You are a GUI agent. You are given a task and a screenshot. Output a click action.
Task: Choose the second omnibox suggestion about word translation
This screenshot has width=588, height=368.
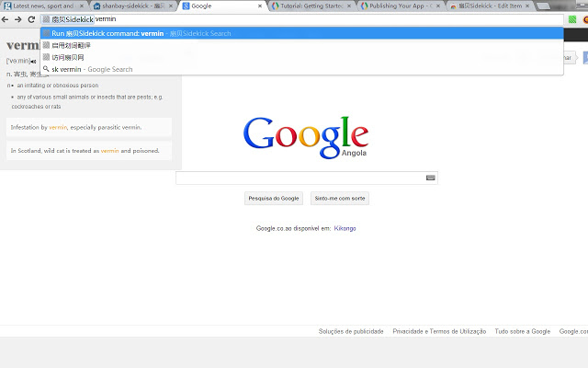[302, 45]
